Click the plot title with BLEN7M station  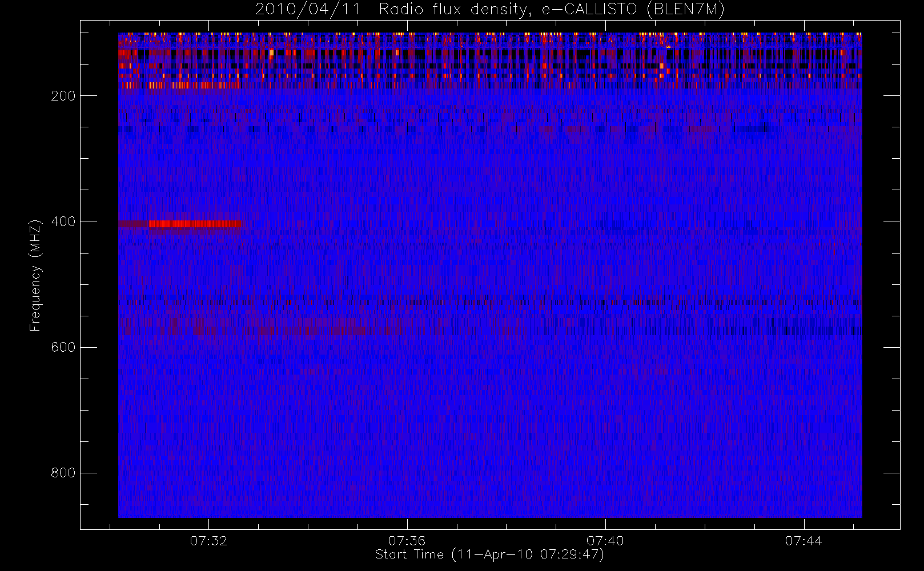pyautogui.click(x=490, y=10)
